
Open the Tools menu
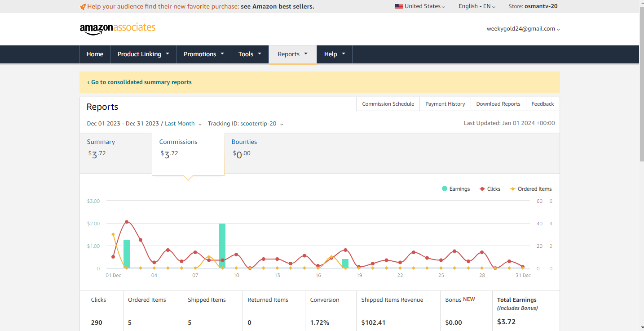pos(250,54)
